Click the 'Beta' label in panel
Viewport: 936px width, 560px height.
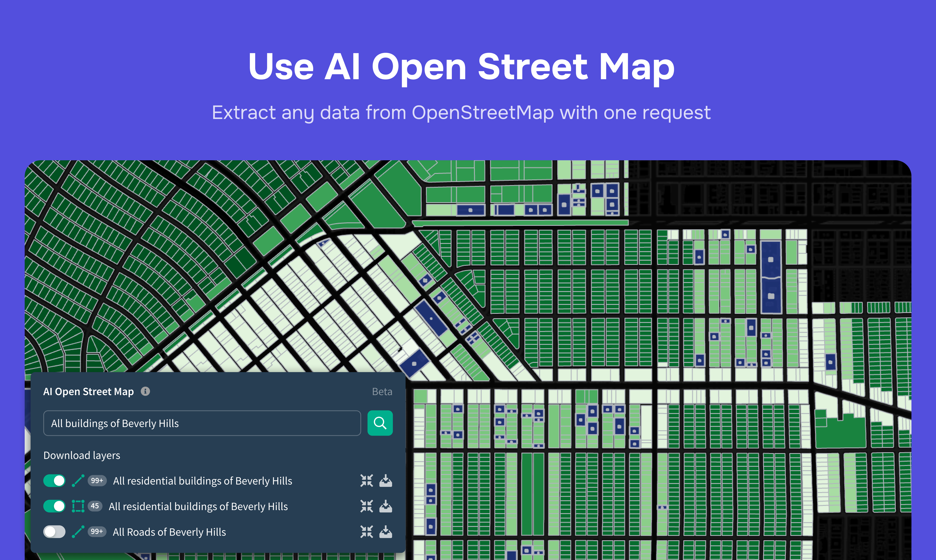[x=382, y=392]
